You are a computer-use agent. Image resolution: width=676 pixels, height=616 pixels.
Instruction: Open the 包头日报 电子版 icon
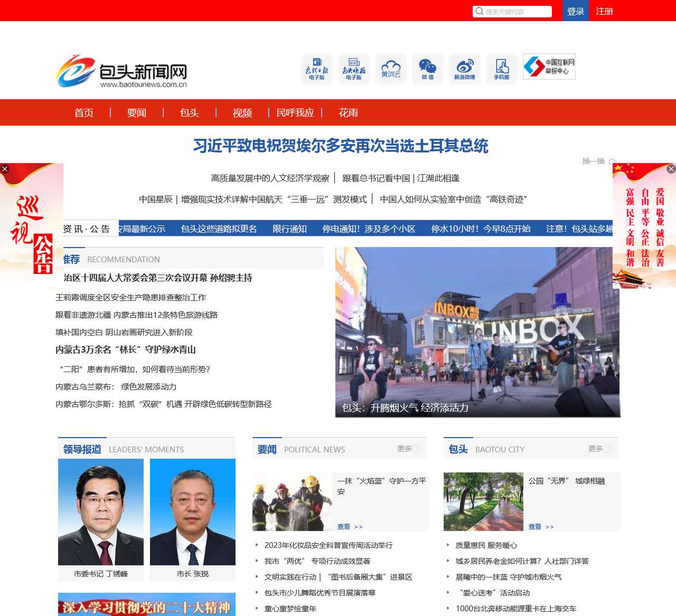(x=317, y=69)
